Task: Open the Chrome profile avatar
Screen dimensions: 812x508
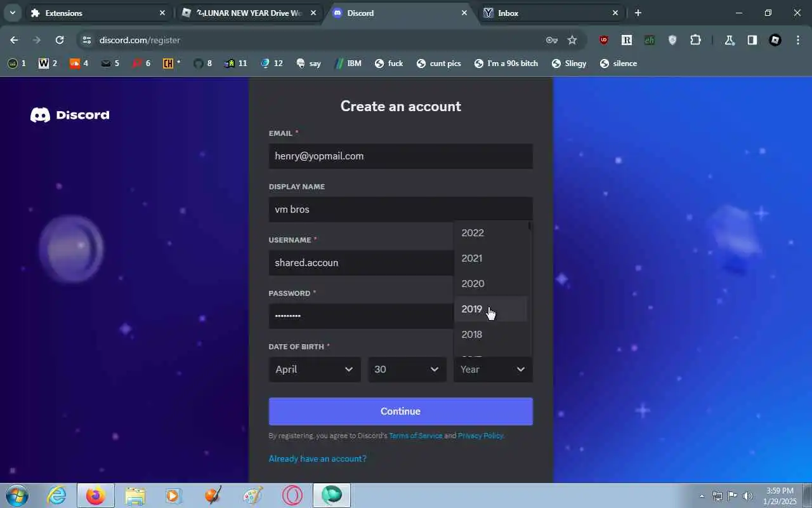Action: (x=775, y=40)
